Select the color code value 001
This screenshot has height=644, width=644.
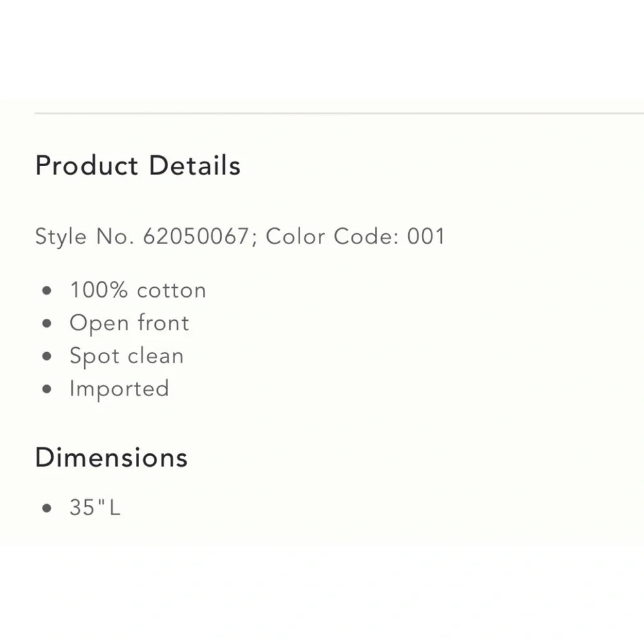point(426,236)
